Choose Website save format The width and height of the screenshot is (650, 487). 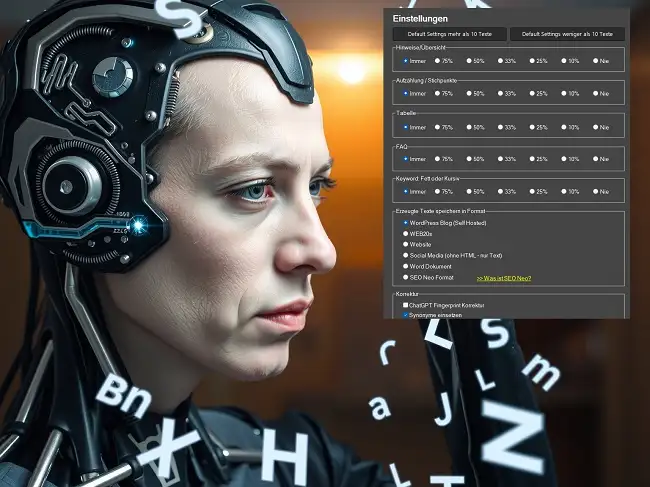pos(405,245)
